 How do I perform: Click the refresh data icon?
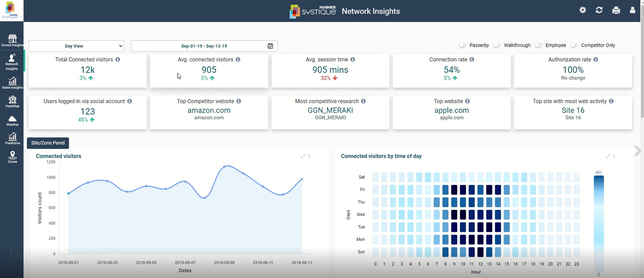599,10
